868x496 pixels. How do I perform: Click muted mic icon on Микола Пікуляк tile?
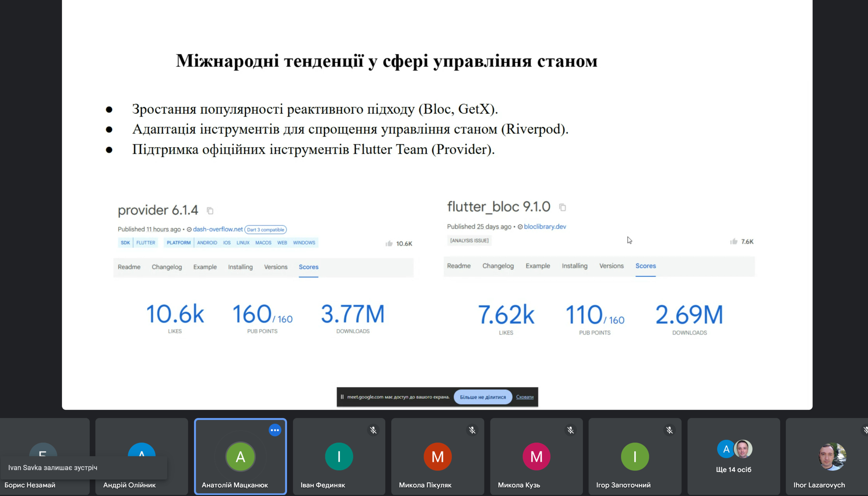coord(472,430)
